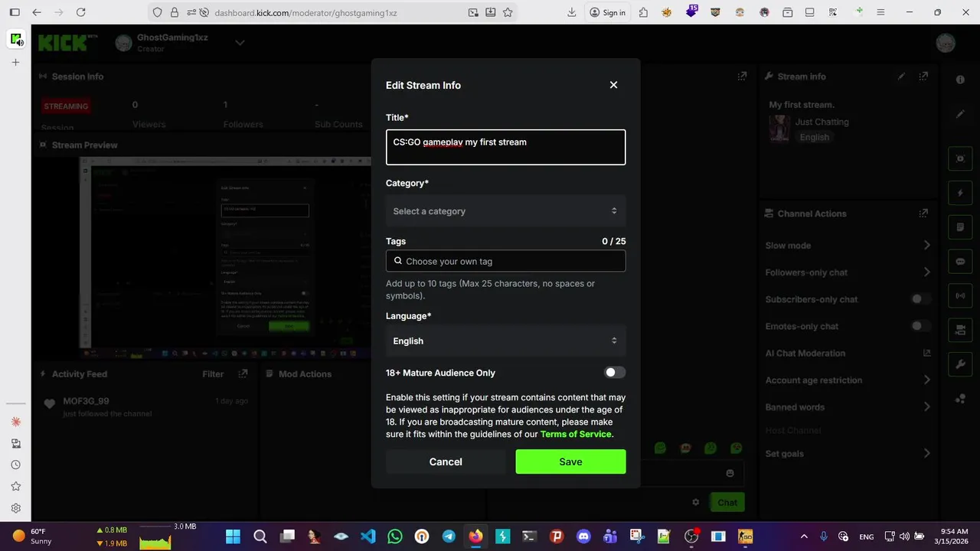Viewport: 980px width, 551px height.
Task: Go back in browser
Action: click(37, 12)
